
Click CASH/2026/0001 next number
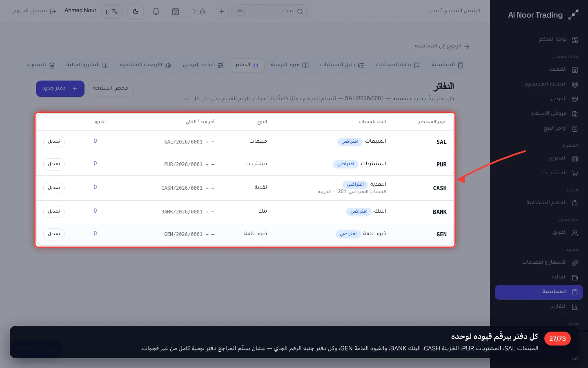pyautogui.click(x=182, y=188)
